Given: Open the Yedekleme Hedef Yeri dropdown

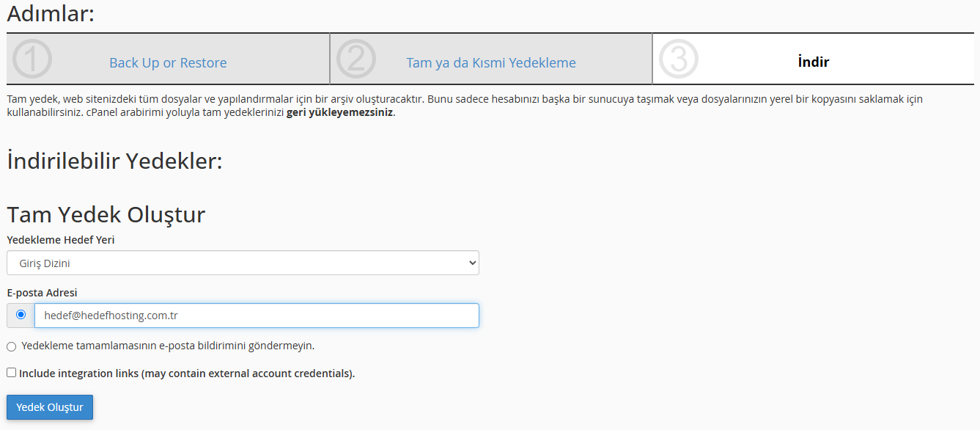Looking at the screenshot, I should click(243, 263).
